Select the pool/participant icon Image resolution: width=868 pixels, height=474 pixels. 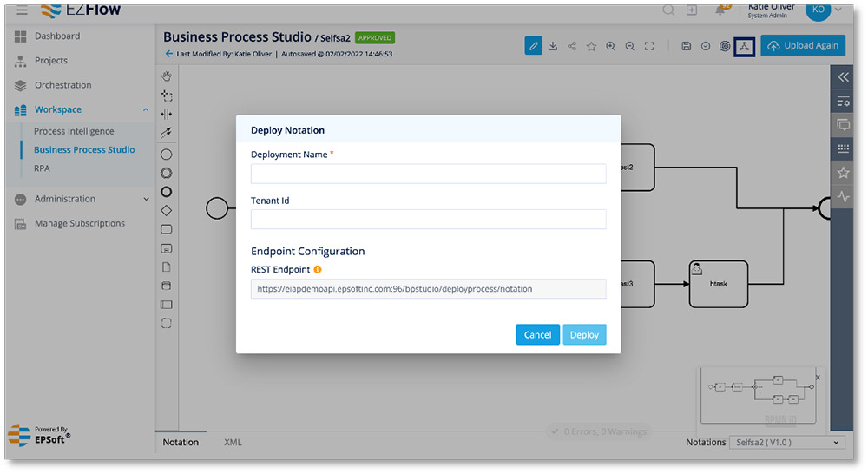[166, 305]
